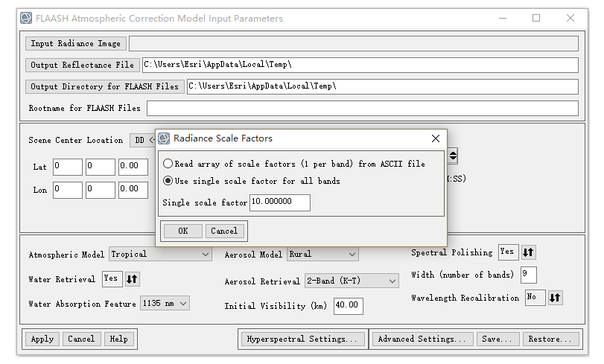Screen dimensions: 604x364
Task: Click the Lat seconds field
Action: 133,167
